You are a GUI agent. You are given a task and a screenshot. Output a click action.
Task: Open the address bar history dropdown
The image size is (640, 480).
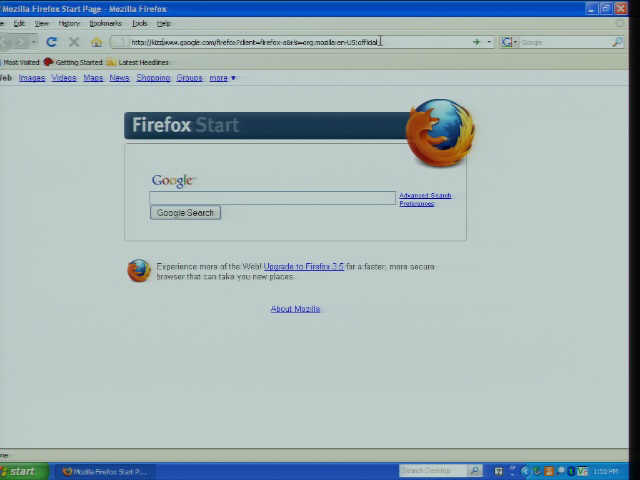[489, 42]
